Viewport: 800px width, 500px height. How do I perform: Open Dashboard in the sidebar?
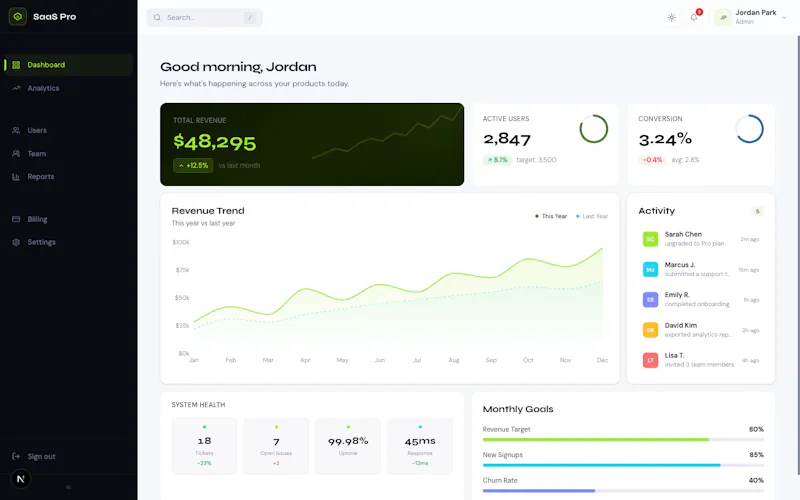point(68,65)
